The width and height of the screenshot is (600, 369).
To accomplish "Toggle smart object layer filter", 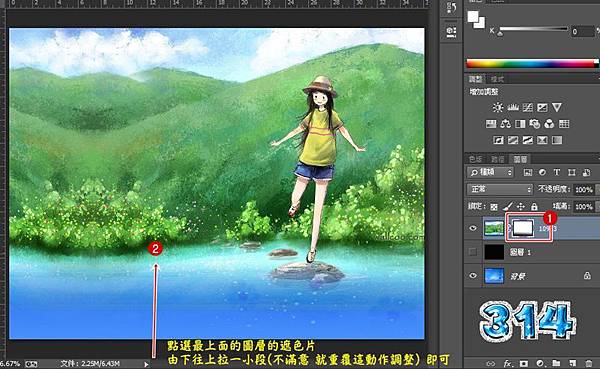I will (x=586, y=173).
